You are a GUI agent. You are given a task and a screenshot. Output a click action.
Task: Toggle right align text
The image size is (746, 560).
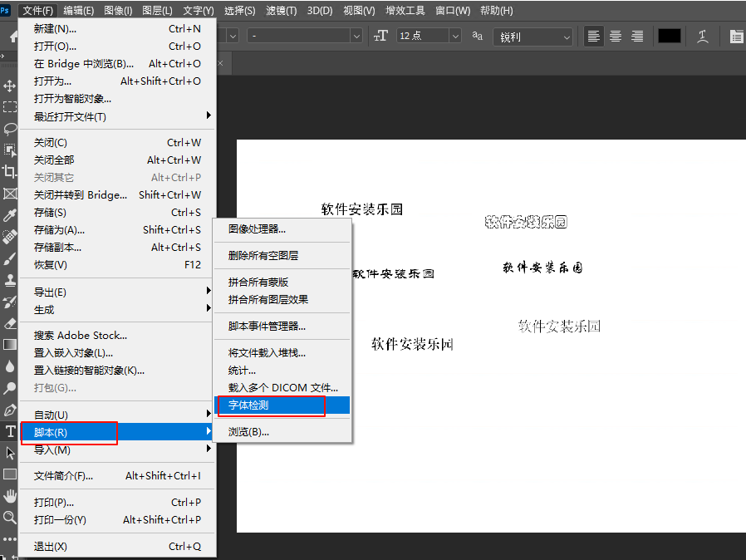[637, 37]
